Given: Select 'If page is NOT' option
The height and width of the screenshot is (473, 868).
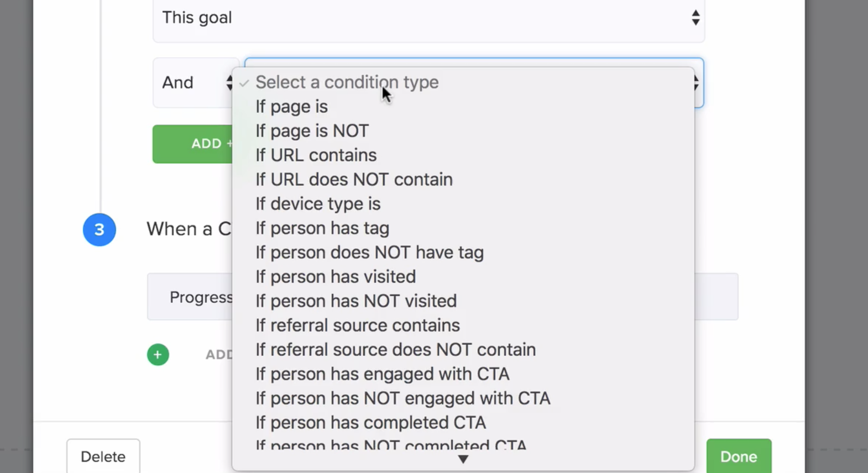Looking at the screenshot, I should tap(312, 131).
